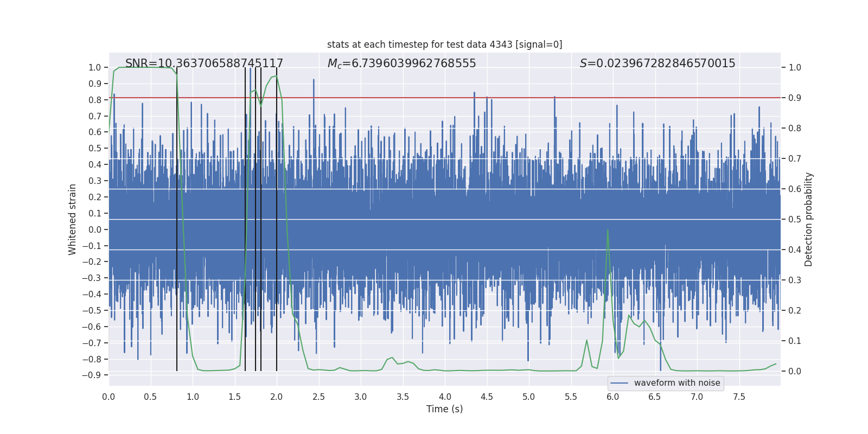868x434 pixels.
Task: Click the −0.3 tick label
Action: (92, 278)
